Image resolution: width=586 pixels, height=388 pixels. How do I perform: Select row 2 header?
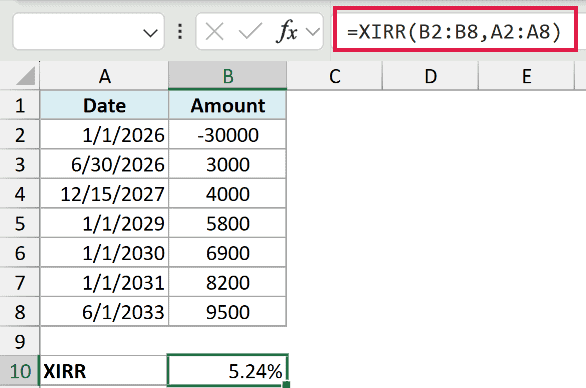(19, 135)
